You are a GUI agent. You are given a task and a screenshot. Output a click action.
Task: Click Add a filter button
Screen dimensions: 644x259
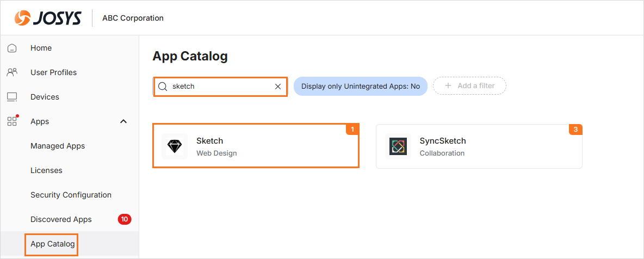coord(470,86)
